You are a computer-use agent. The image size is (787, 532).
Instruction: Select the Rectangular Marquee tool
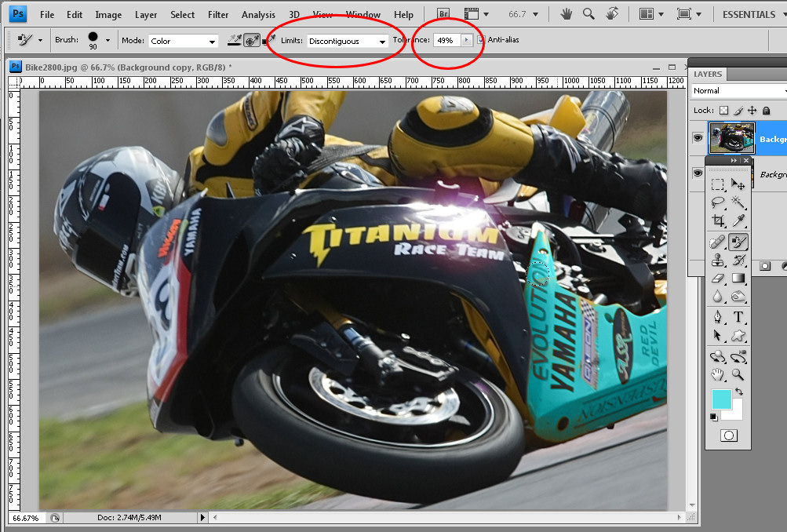(x=718, y=184)
